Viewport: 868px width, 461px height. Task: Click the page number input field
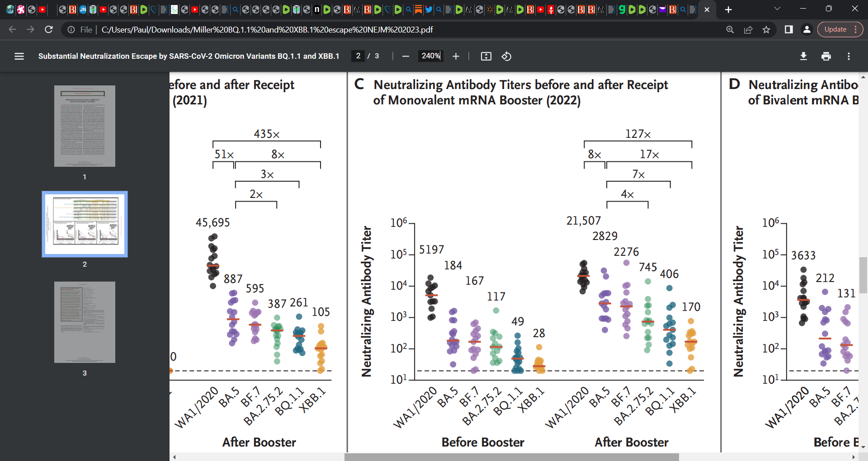coord(358,56)
